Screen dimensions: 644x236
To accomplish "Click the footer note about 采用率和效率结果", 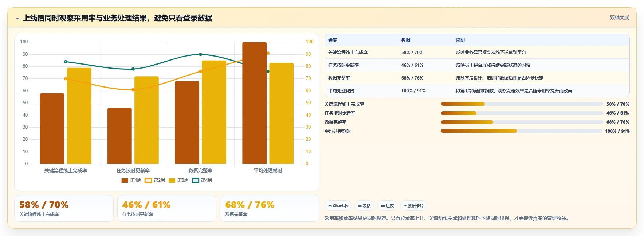I will [447, 218].
